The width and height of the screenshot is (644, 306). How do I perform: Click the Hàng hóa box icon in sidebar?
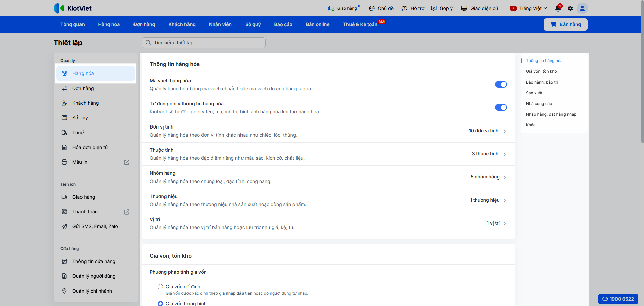[x=64, y=73]
